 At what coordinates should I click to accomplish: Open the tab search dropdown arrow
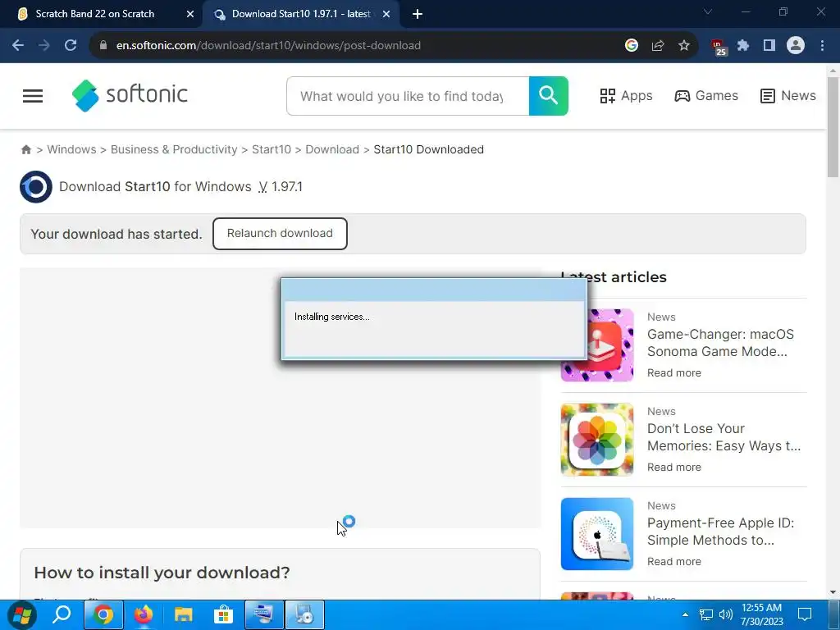tap(708, 11)
